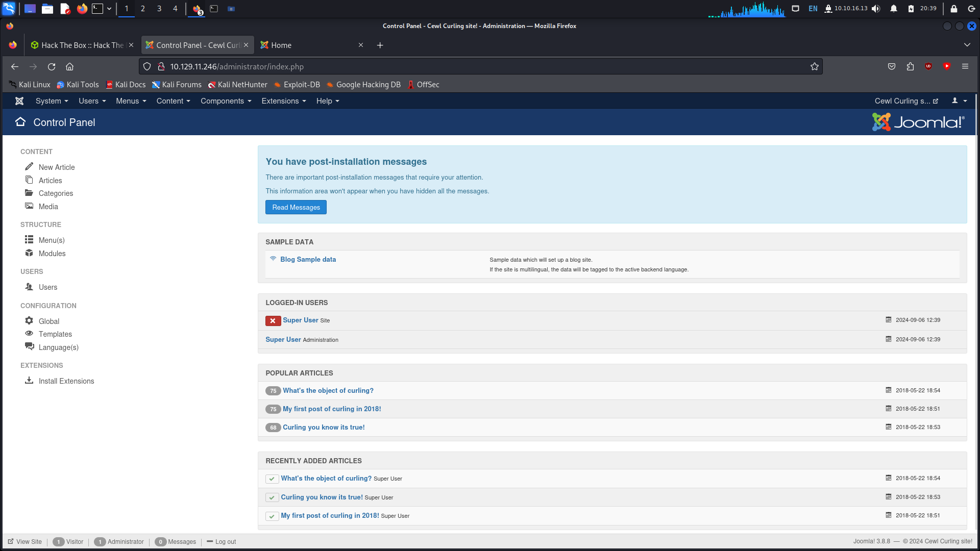Click the Users person icon in sidebar
This screenshot has width=980, height=551.
coord(29,287)
